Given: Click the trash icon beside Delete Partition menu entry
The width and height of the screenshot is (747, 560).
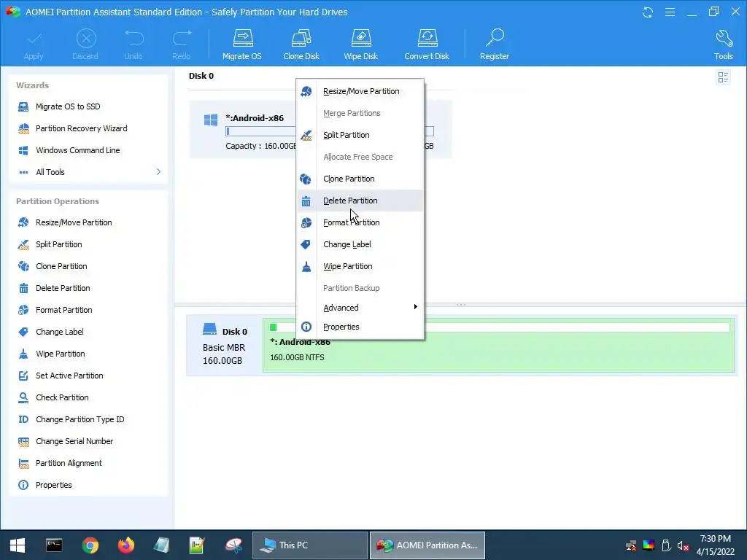Looking at the screenshot, I should [306, 201].
